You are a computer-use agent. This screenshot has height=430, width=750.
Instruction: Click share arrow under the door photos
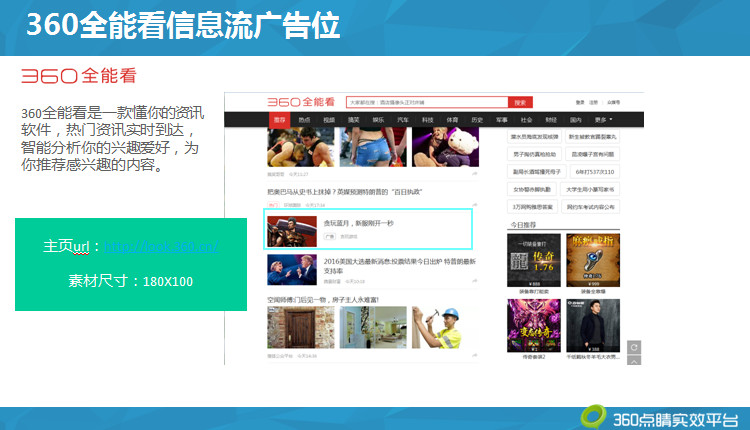click(474, 356)
